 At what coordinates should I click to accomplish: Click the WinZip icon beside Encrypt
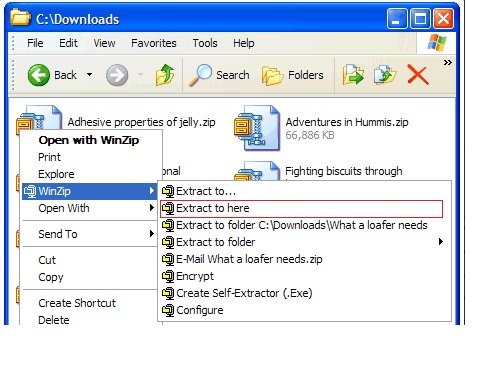point(168,276)
